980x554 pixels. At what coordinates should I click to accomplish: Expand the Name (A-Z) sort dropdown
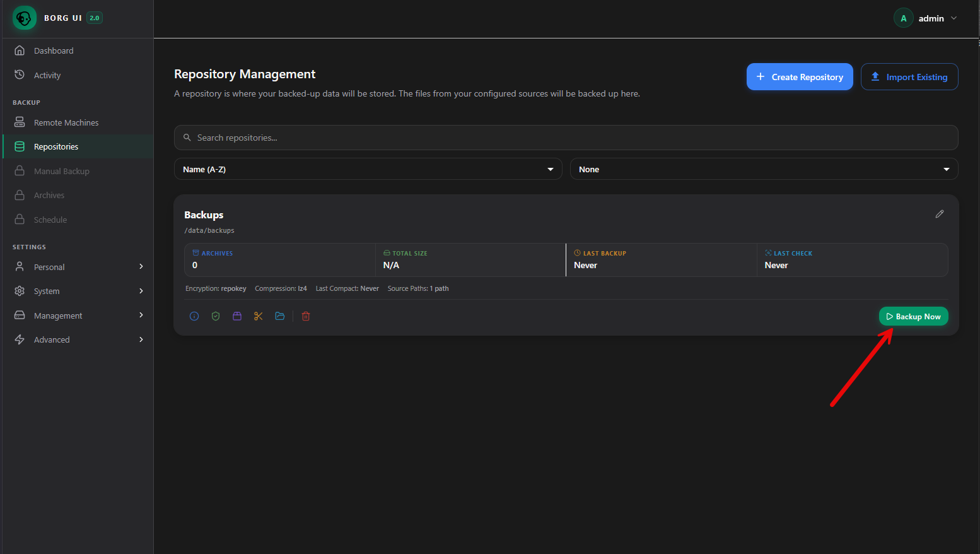(x=368, y=168)
